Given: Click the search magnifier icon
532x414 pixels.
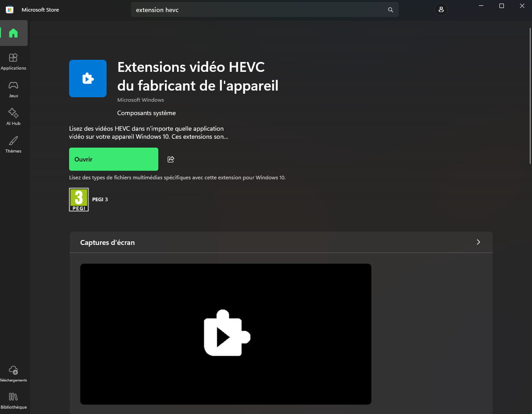Looking at the screenshot, I should (391, 10).
